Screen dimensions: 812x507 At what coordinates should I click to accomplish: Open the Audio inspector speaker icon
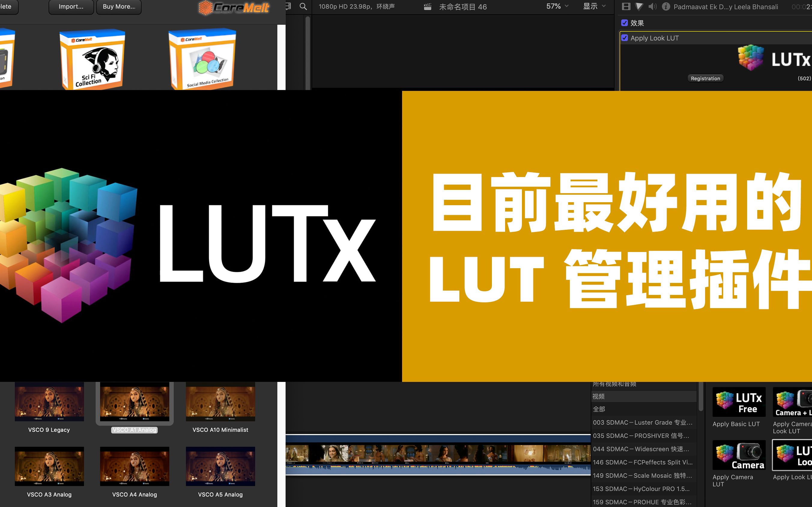pyautogui.click(x=652, y=6)
